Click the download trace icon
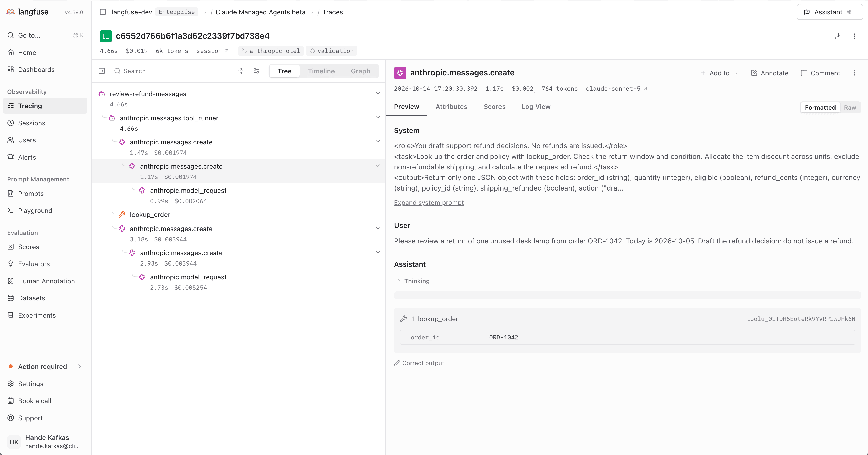The width and height of the screenshot is (868, 455). click(838, 36)
